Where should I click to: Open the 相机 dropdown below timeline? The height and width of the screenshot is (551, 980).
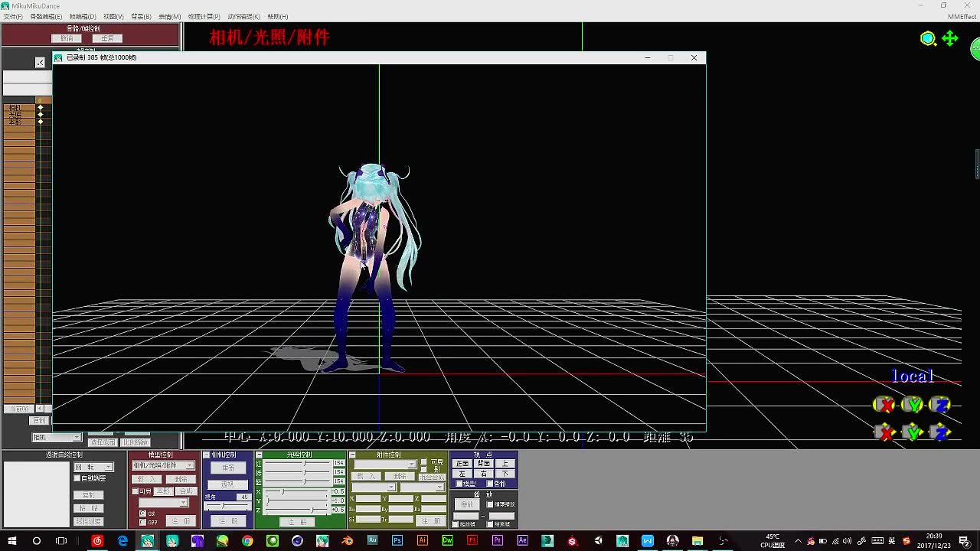point(56,437)
